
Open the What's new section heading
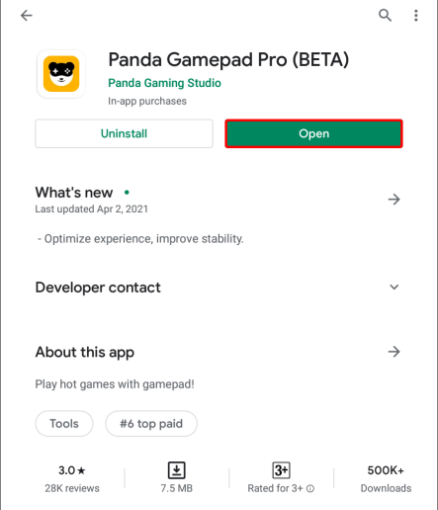click(74, 192)
